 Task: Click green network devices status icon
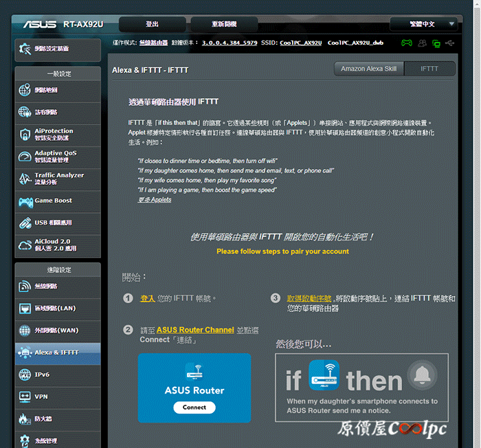(x=436, y=43)
